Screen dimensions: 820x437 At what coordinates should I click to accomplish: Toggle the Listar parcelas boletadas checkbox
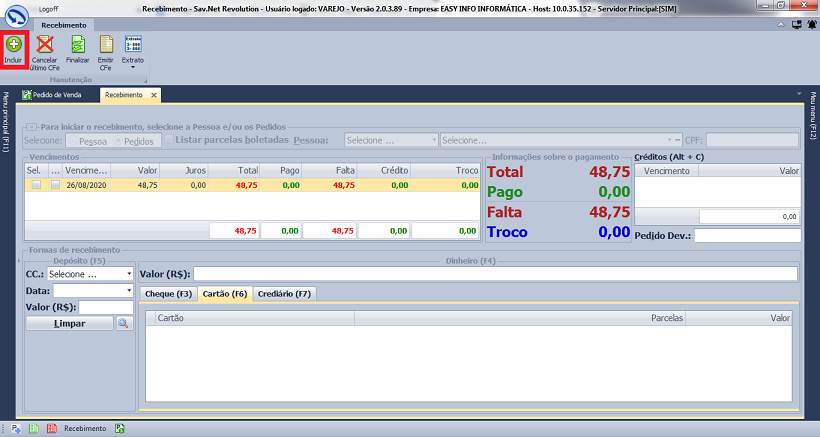166,141
